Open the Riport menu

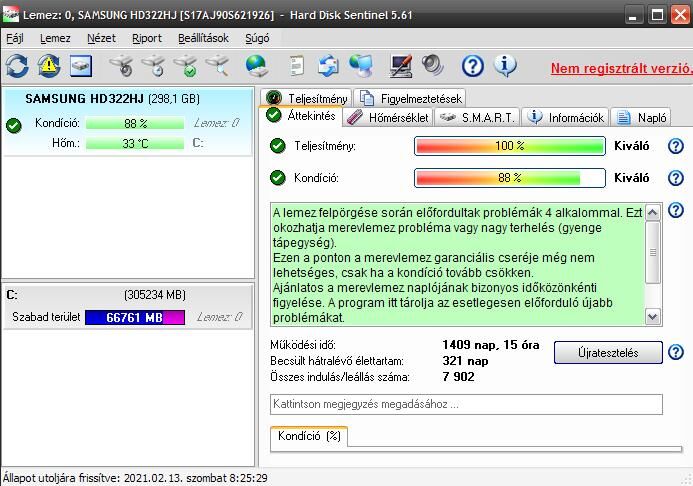click(x=147, y=38)
